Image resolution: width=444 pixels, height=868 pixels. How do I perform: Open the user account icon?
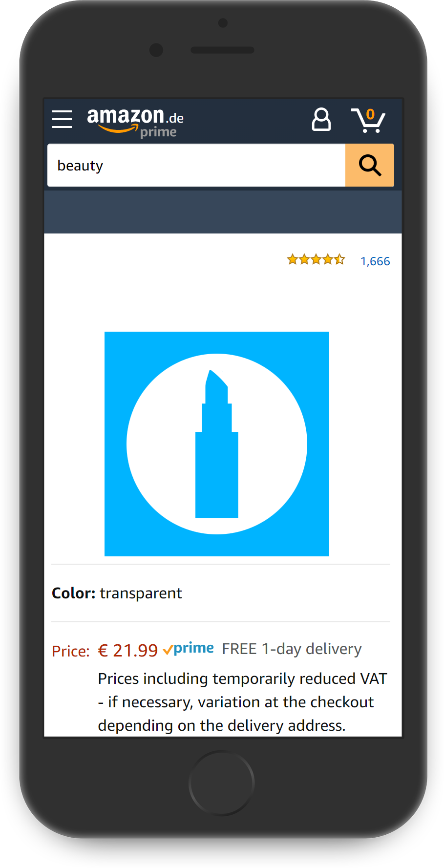[x=321, y=120]
